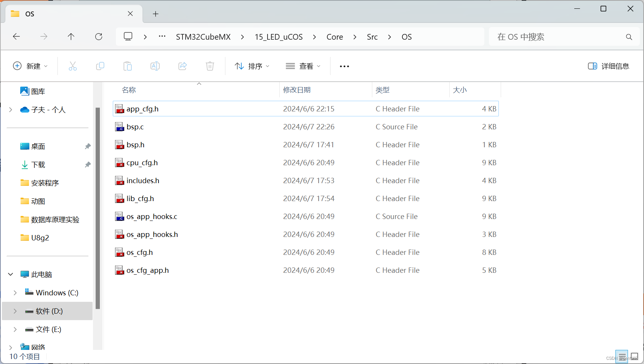Screen dimensions: 644x364
Task: Select the os_cfg_app.h file name
Action: [x=147, y=270]
